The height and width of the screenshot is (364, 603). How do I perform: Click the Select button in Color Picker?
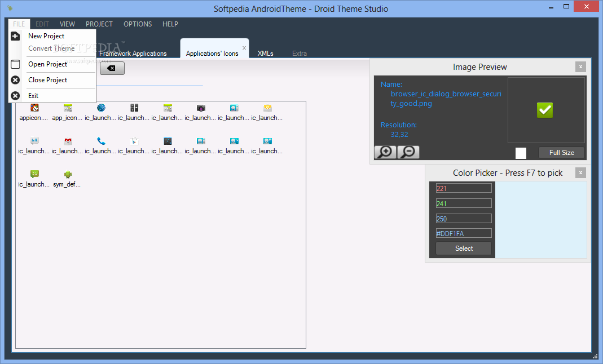[464, 248]
